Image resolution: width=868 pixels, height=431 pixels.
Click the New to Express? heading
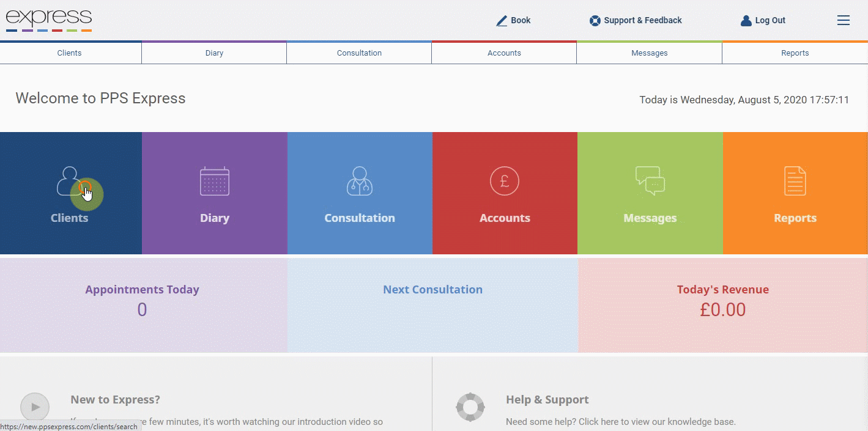tap(115, 400)
